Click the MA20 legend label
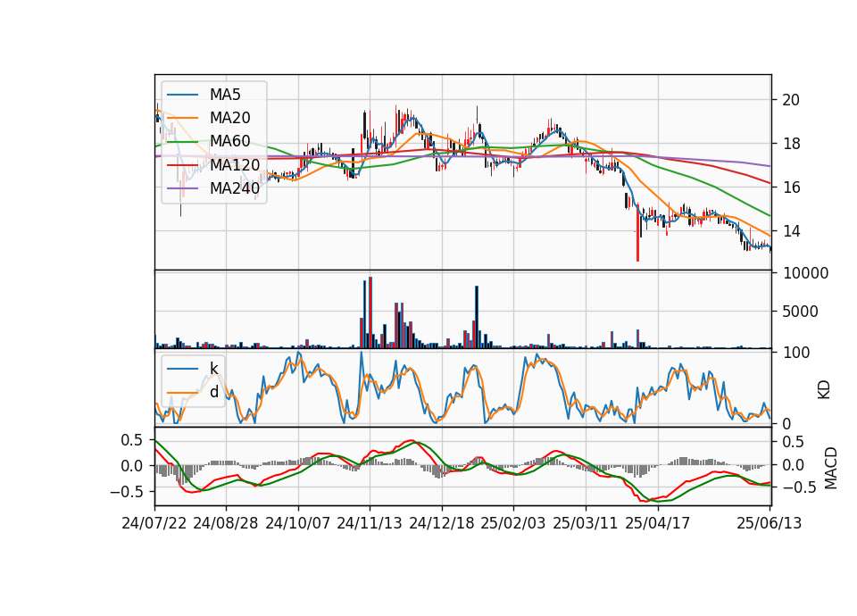857x616 pixels. 229,118
